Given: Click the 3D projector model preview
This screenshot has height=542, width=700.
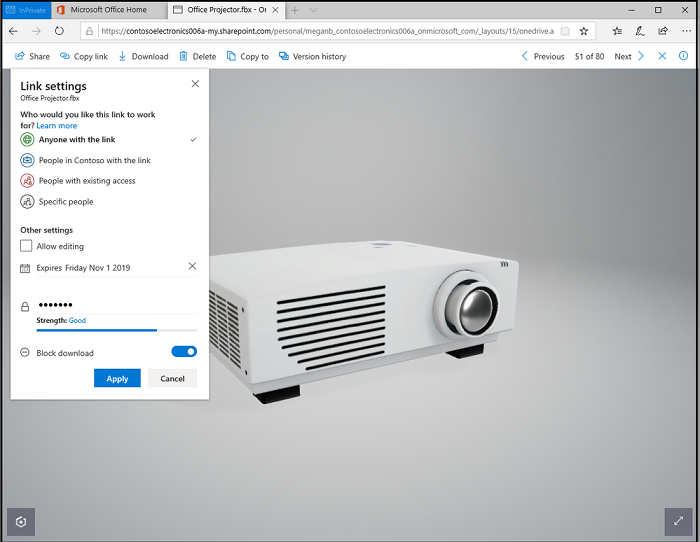Looking at the screenshot, I should (x=364, y=320).
